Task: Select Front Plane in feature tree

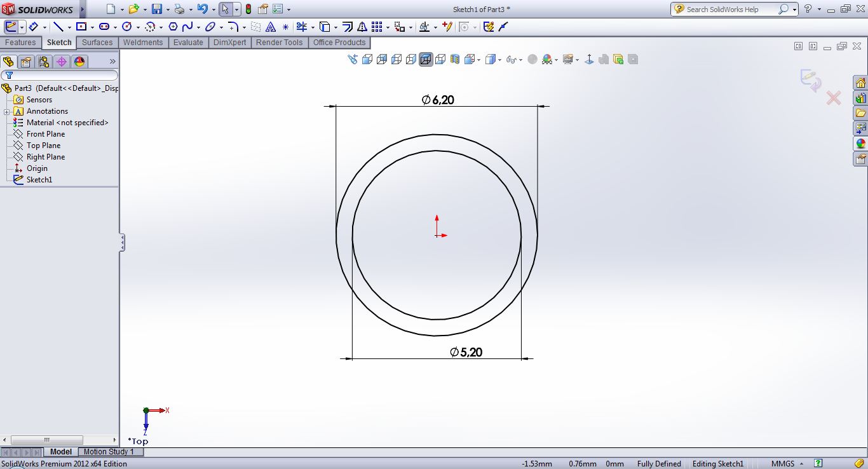Action: [45, 134]
